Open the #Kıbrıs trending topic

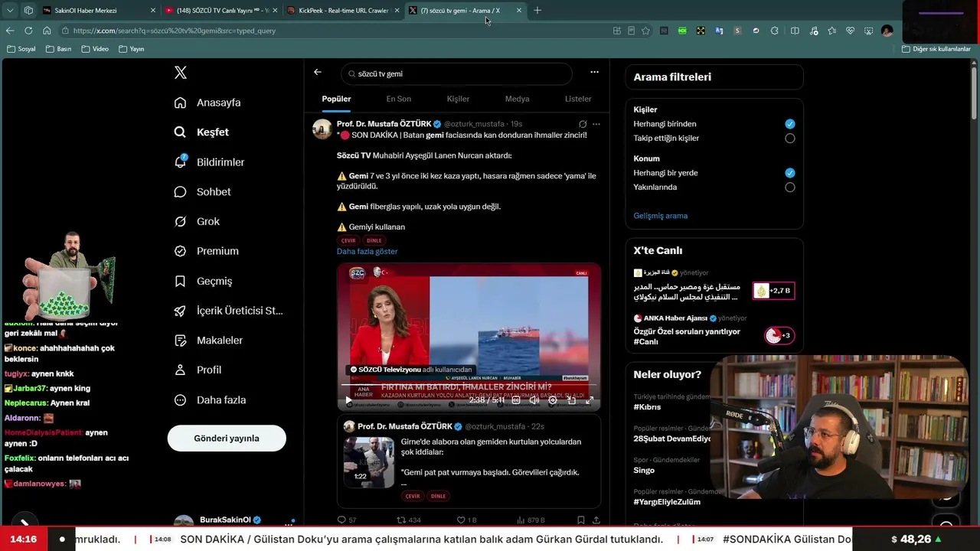648,407
